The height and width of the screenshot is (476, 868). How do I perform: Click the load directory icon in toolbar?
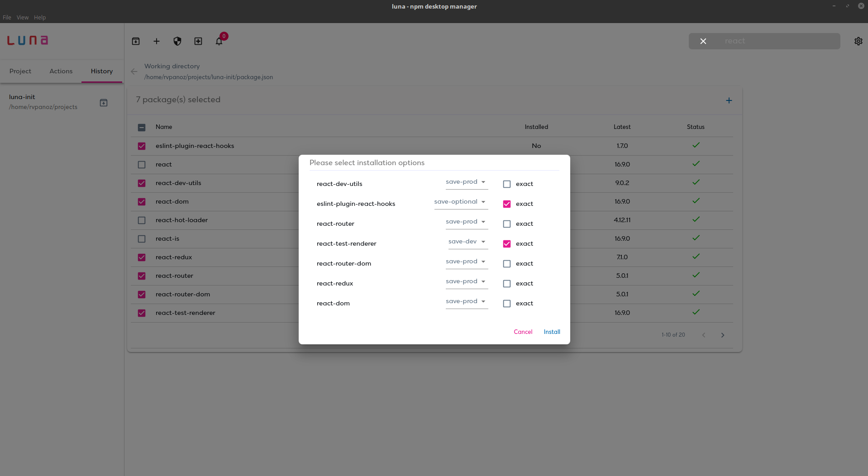tap(136, 41)
